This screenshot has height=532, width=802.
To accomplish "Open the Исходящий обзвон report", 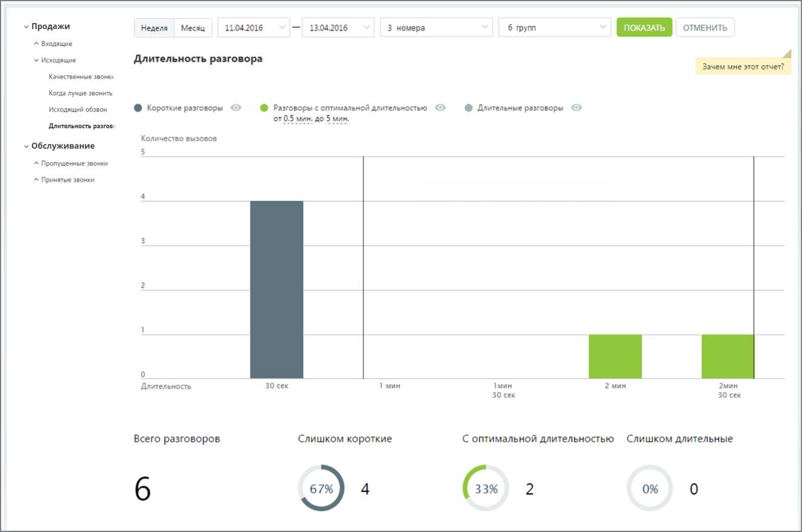I will tap(78, 110).
